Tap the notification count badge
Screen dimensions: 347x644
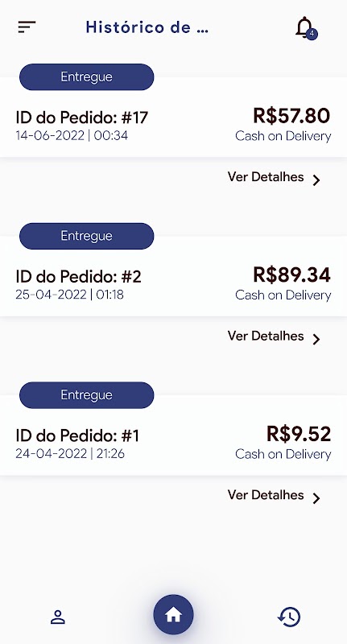click(312, 34)
